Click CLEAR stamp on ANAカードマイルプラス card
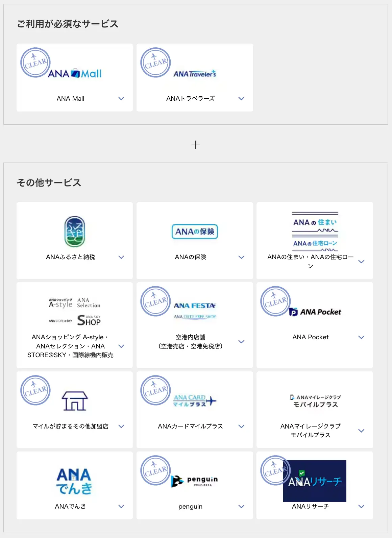The height and width of the screenshot is (538, 392). pos(155,390)
